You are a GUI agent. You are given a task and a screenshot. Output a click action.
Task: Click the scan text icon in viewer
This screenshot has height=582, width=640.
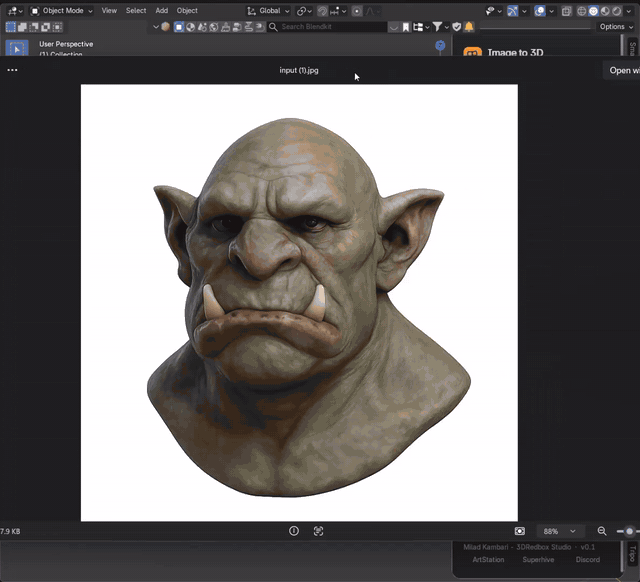(318, 531)
